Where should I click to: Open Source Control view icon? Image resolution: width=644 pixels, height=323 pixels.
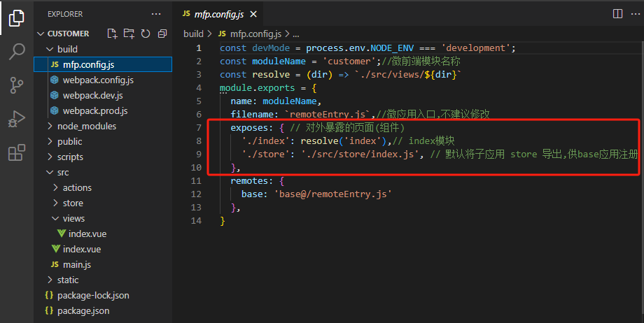pos(16,85)
